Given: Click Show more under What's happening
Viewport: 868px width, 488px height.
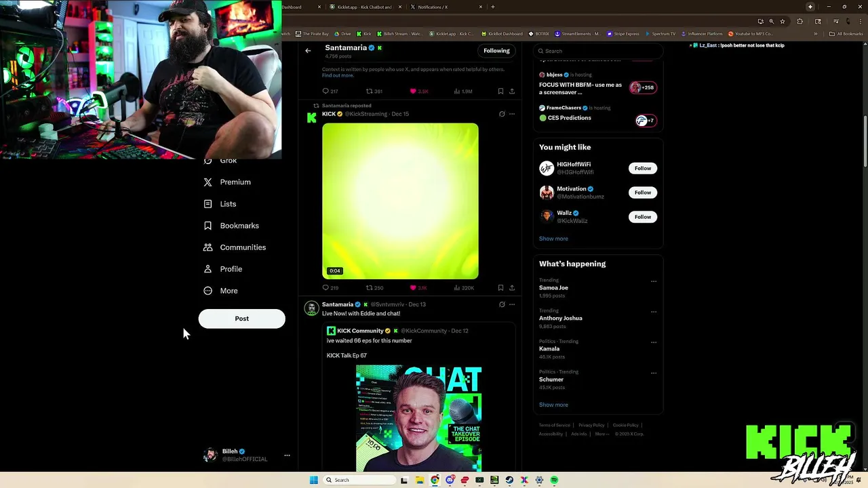Looking at the screenshot, I should click(553, 405).
